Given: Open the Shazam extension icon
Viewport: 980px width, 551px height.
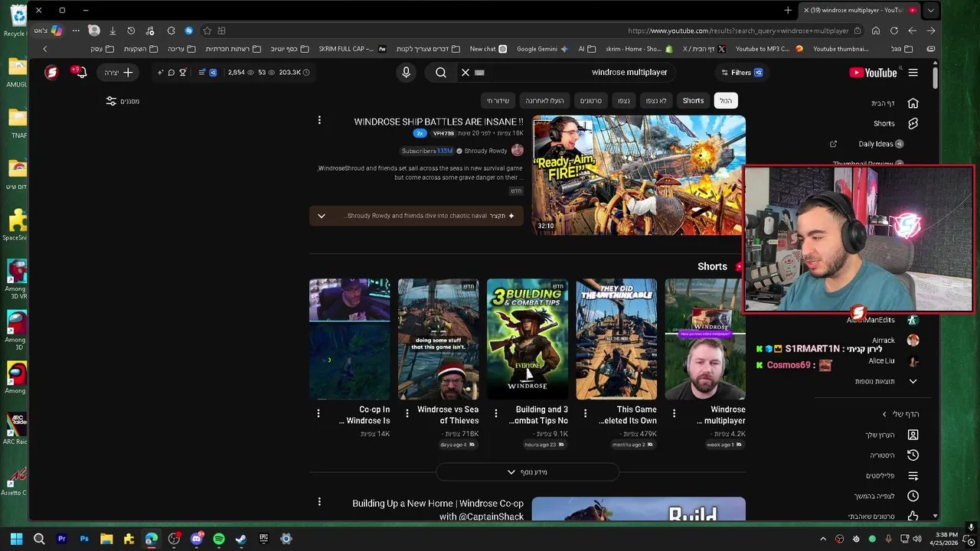Looking at the screenshot, I should [188, 31].
